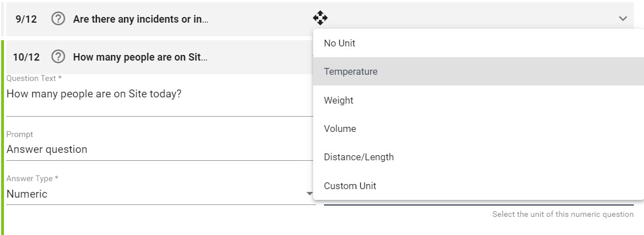Choose Temperature from the unit list
Screen dimensions: 644x235
[351, 71]
